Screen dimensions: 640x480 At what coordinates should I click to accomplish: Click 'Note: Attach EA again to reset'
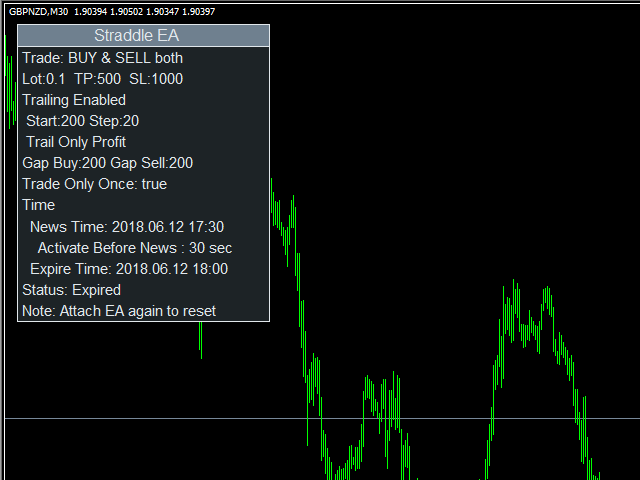coord(119,311)
